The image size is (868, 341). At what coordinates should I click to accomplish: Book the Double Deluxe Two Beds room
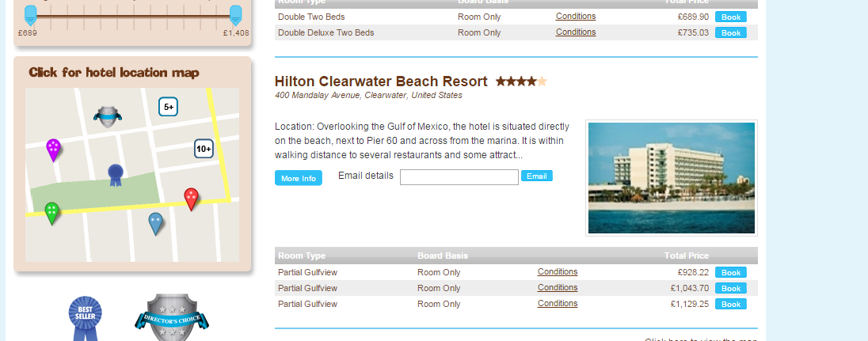coord(730,32)
